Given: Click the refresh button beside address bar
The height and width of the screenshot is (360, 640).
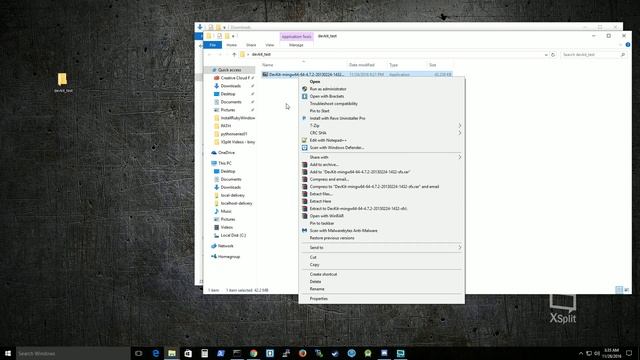Looking at the screenshot, I should (553, 55).
